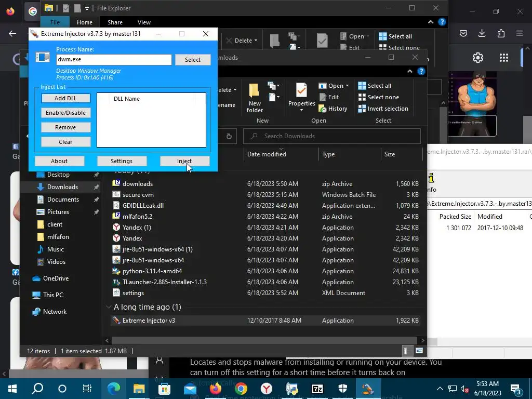Click Select next to Process Name
The height and width of the screenshot is (399, 532).
pyautogui.click(x=193, y=60)
